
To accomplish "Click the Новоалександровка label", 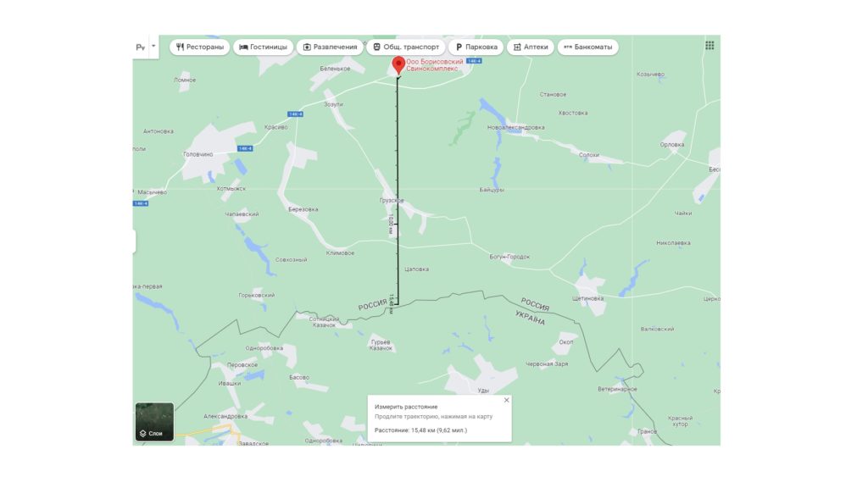I will tap(515, 127).
